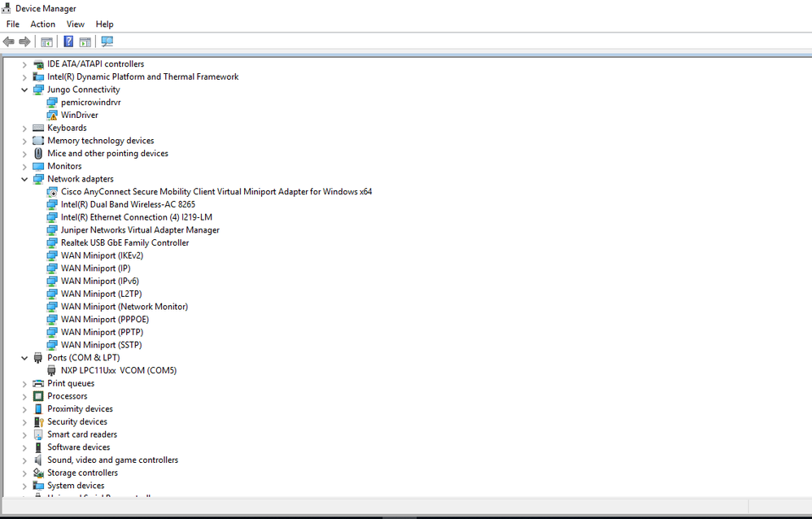Select the Smart card readers label
The height and width of the screenshot is (519, 812).
82,434
